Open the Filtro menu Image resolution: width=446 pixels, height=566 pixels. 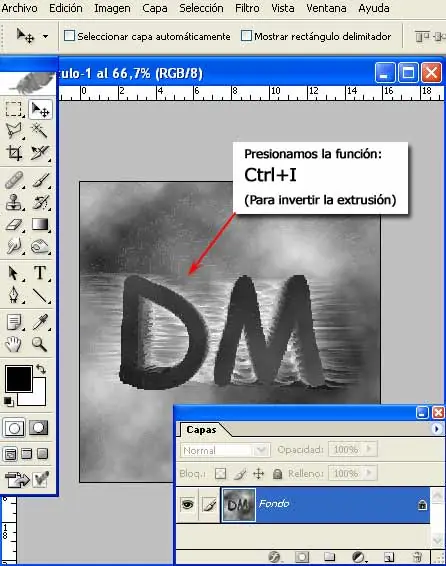click(247, 8)
